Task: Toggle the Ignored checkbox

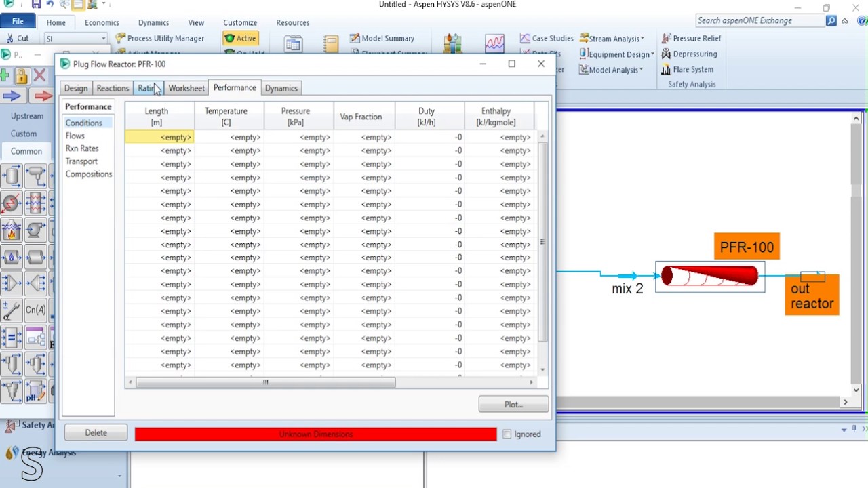Action: (x=507, y=434)
